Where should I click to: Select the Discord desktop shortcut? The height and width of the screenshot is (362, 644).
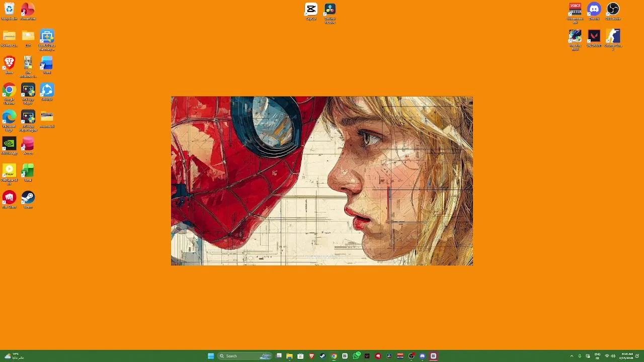pos(594,12)
